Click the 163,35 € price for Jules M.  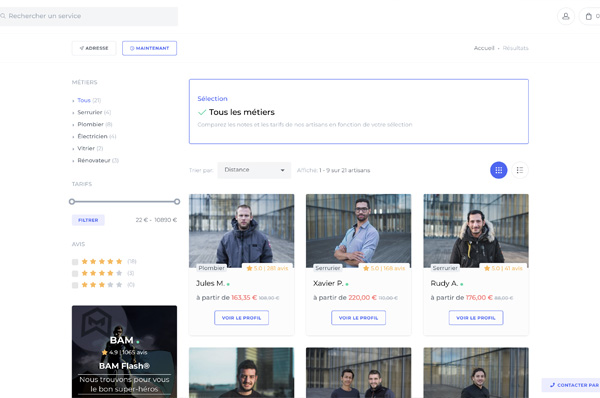(244, 298)
